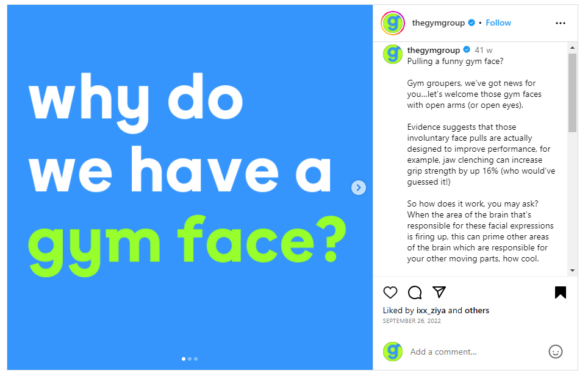View others who liked the post
Viewport: 588px width, 379px height.
click(x=477, y=311)
